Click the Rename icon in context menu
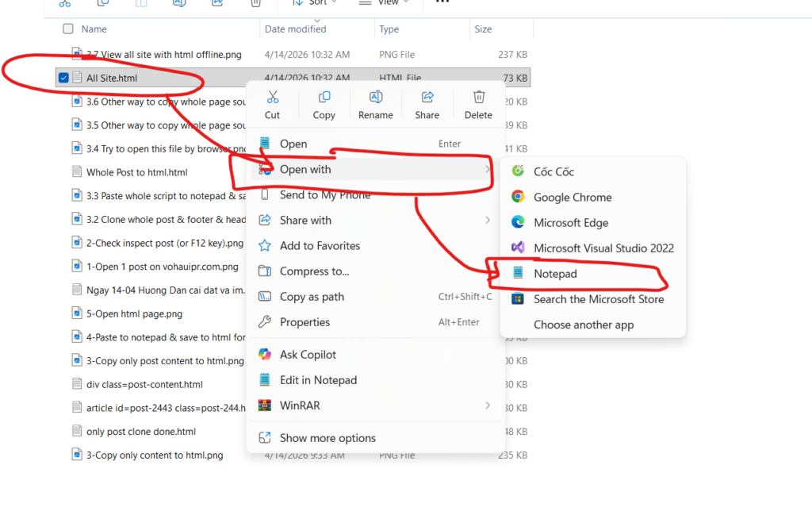812x519 pixels. click(x=375, y=98)
